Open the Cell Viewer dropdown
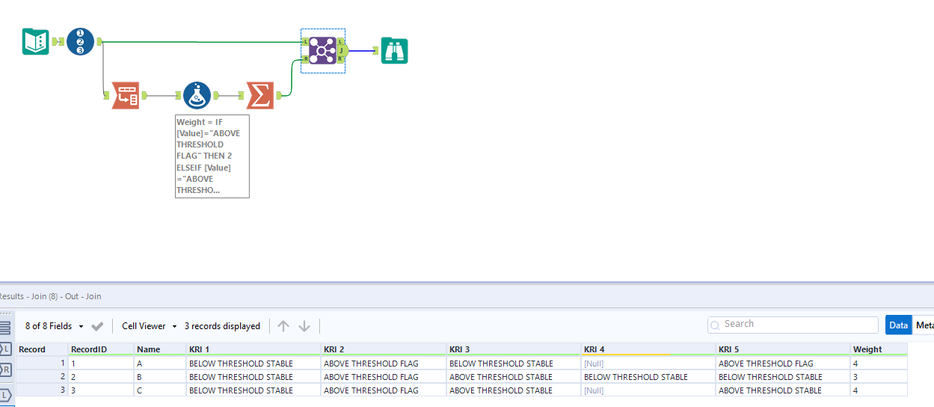Screen dimensions: 934x407 (150, 326)
